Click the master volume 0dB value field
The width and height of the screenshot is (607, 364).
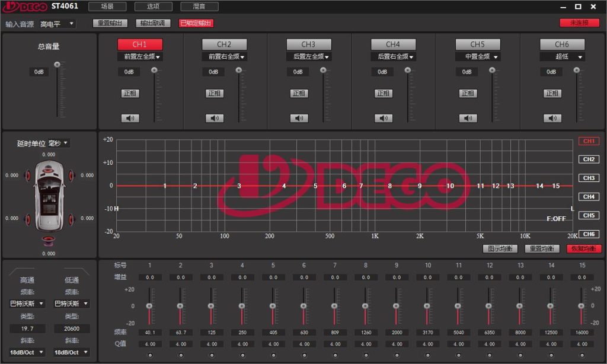pos(39,72)
